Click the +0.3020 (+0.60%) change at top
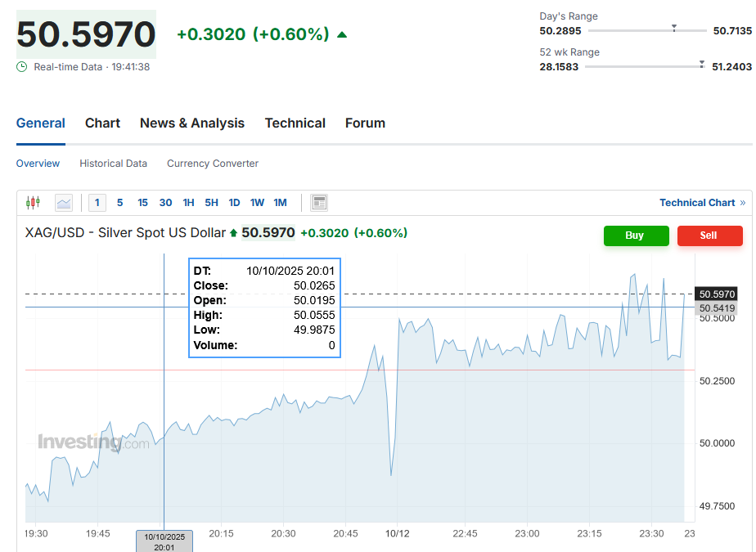The height and width of the screenshot is (552, 756). 253,34
